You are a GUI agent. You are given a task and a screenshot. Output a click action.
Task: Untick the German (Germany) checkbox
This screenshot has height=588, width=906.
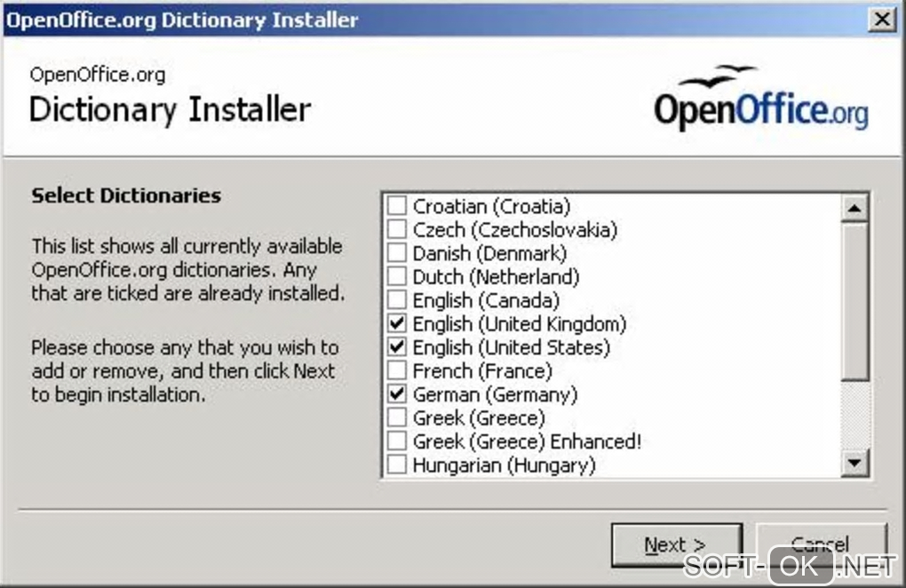[397, 393]
